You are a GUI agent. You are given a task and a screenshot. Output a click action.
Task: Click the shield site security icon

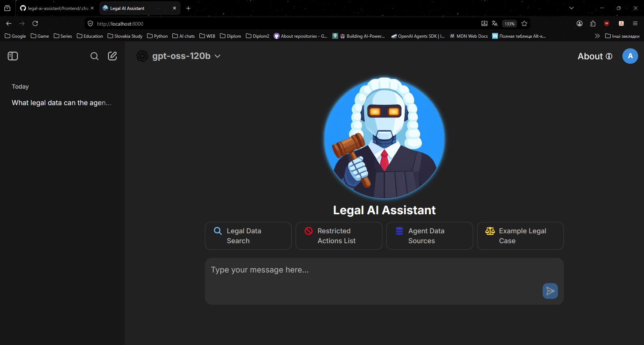(90, 23)
